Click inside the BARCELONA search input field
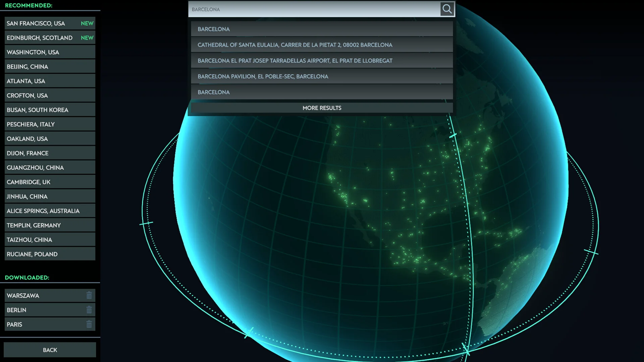Viewport: 644px width, 362px height. (x=302, y=9)
